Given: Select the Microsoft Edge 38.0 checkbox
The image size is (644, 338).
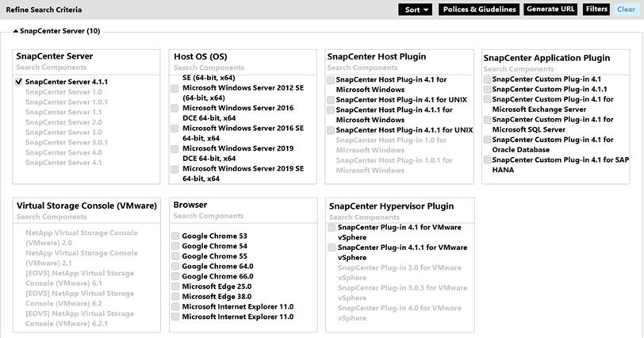Looking at the screenshot, I should coord(174,296).
